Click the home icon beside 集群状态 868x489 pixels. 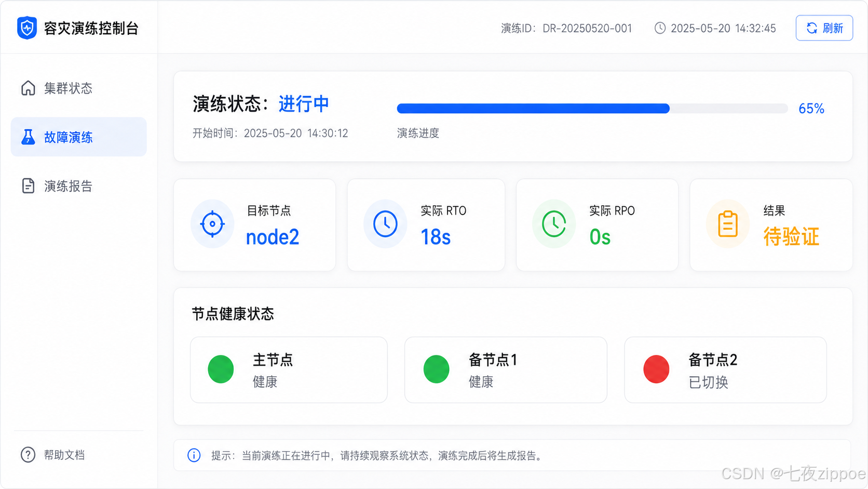(x=28, y=88)
